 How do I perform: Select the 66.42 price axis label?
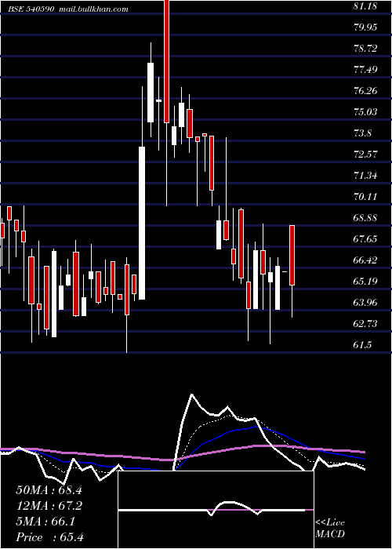(365, 260)
